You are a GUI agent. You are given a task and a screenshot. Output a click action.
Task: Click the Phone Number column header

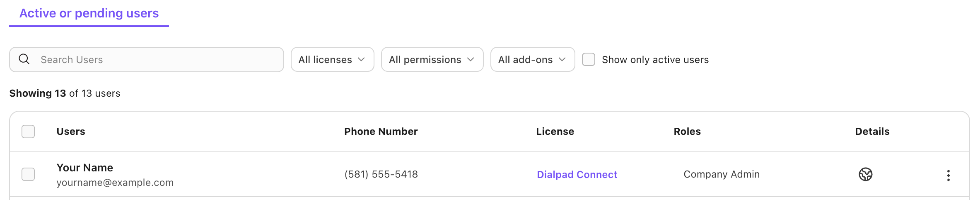coord(381,132)
